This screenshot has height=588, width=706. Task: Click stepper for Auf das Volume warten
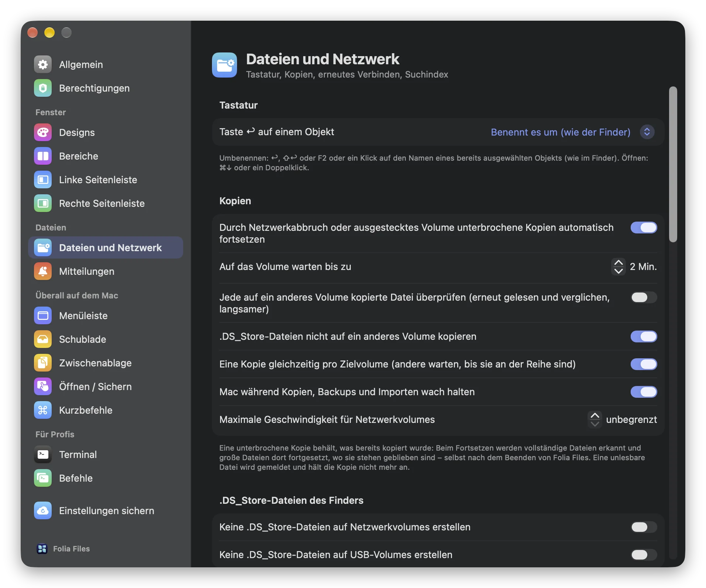(x=618, y=267)
